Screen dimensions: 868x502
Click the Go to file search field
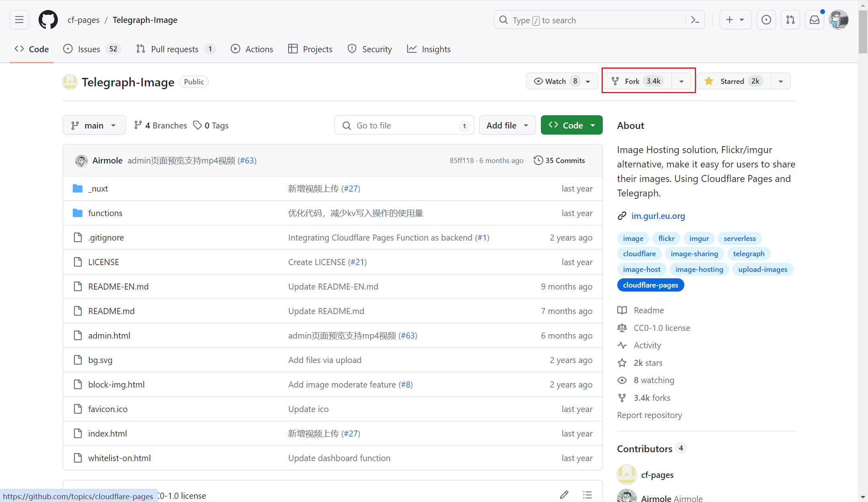tap(403, 125)
